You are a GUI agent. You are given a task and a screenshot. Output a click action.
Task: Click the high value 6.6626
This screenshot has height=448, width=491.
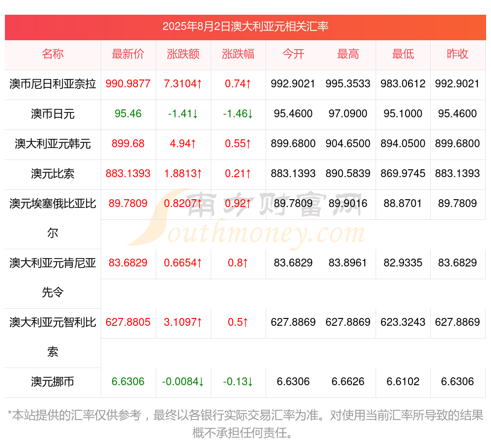348,382
